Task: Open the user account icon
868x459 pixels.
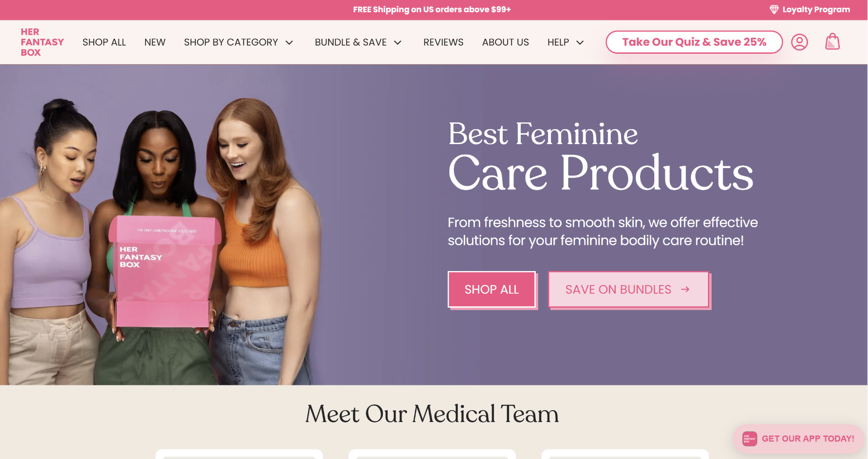Action: (799, 42)
